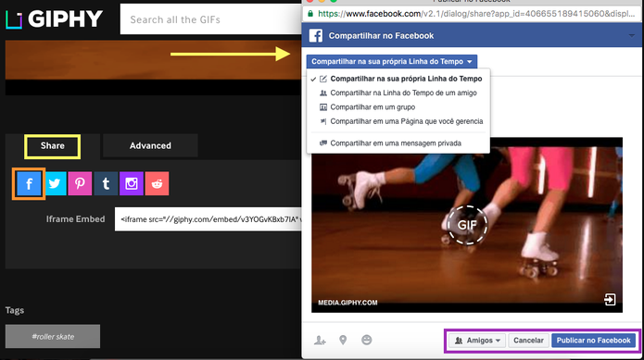Image resolution: width=644 pixels, height=360 pixels.
Task: Share GIF via Twitter icon
Action: pyautogui.click(x=55, y=183)
